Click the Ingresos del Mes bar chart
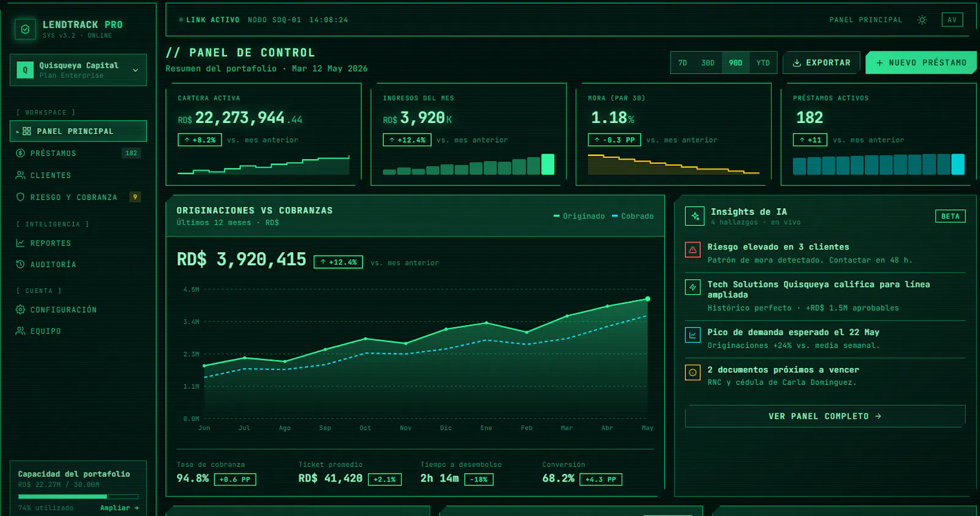Image resolution: width=980 pixels, height=516 pixels. click(469, 165)
